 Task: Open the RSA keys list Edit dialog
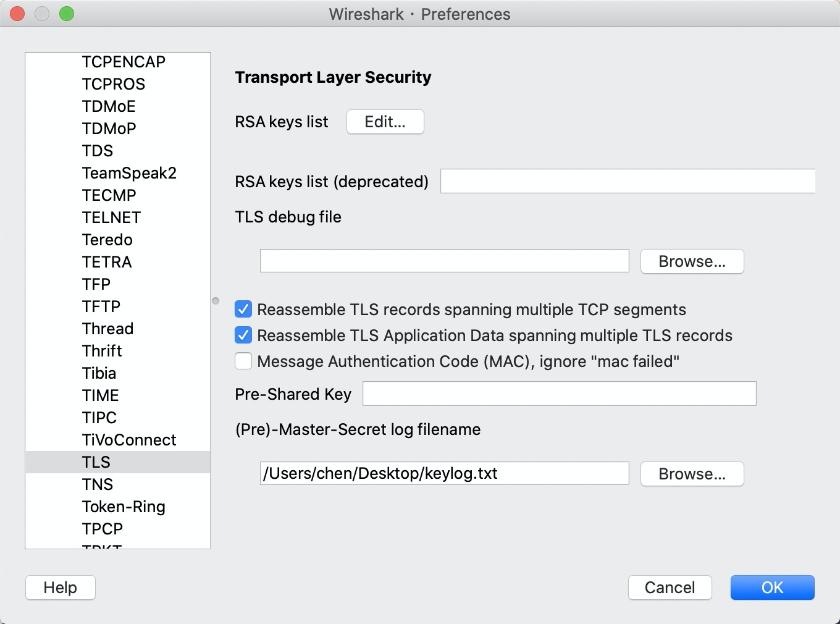pyautogui.click(x=385, y=122)
